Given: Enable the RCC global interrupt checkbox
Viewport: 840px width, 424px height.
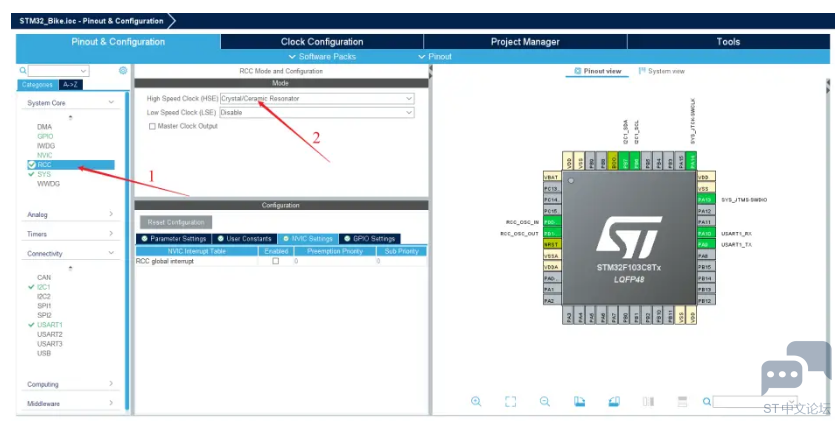Looking at the screenshot, I should (275, 261).
